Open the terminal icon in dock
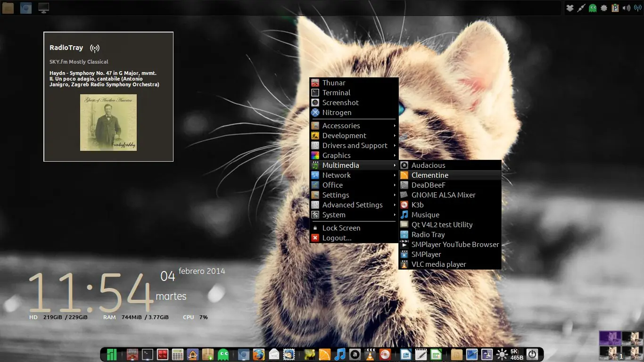Viewport: 644px width, 362px height. coord(148,354)
